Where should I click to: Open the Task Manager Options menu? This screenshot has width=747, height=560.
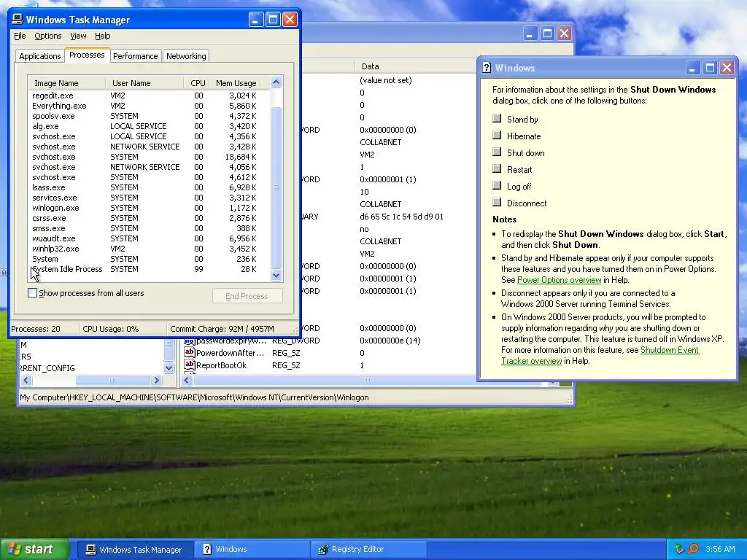coord(47,36)
